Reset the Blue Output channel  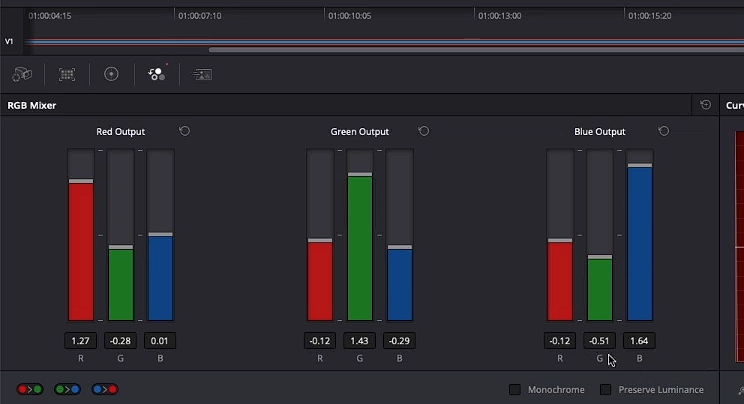(664, 131)
